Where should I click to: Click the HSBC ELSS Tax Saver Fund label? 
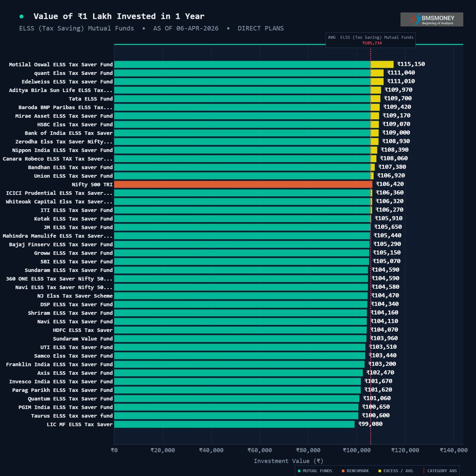click(75, 125)
